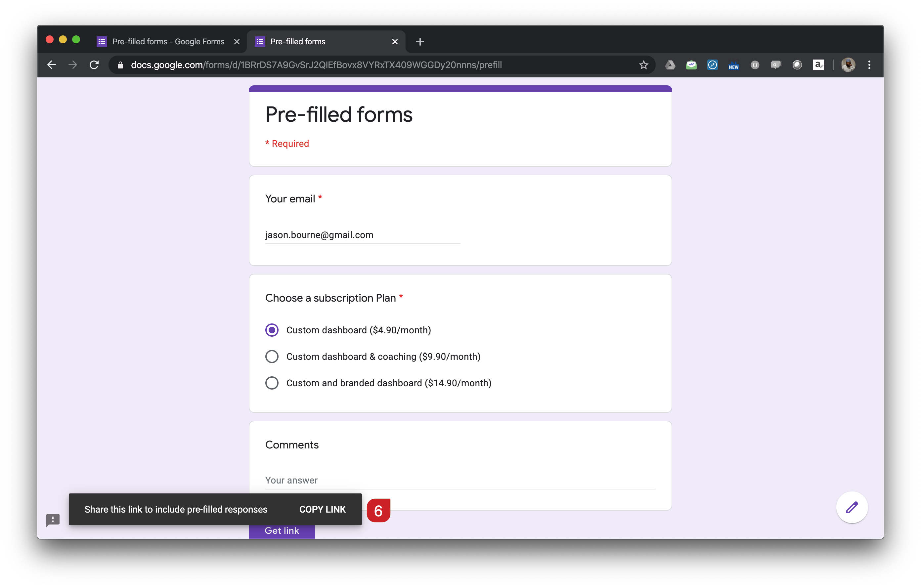921x588 pixels.
Task: Select Custom dashboard & coaching option
Action: pos(272,356)
